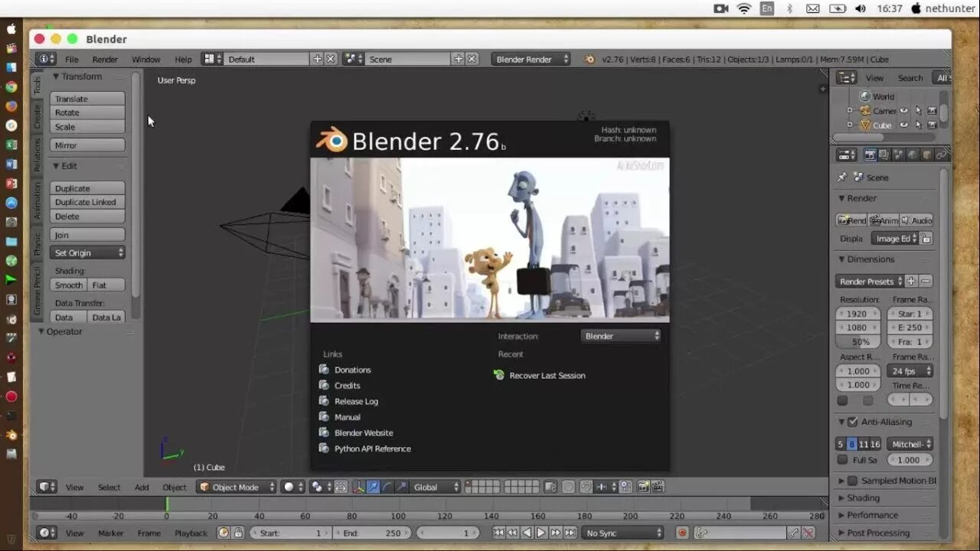
Task: Click the Info editor type icon
Action: [x=47, y=59]
